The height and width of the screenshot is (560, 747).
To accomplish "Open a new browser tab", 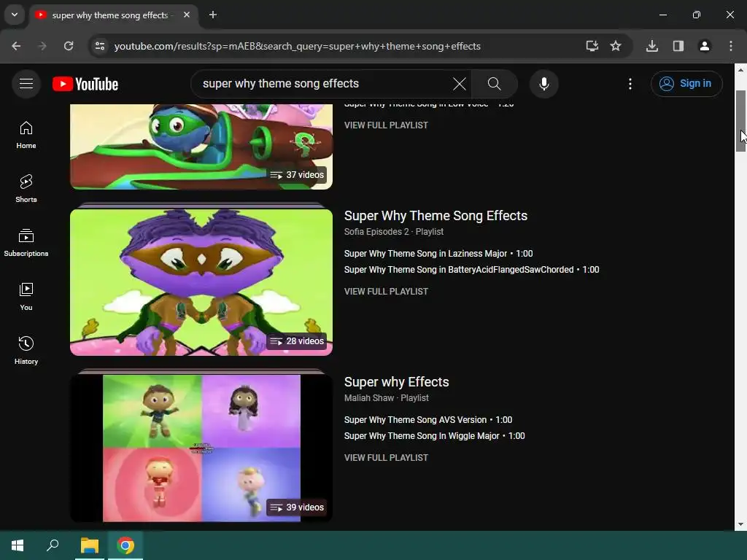I will coord(213,15).
